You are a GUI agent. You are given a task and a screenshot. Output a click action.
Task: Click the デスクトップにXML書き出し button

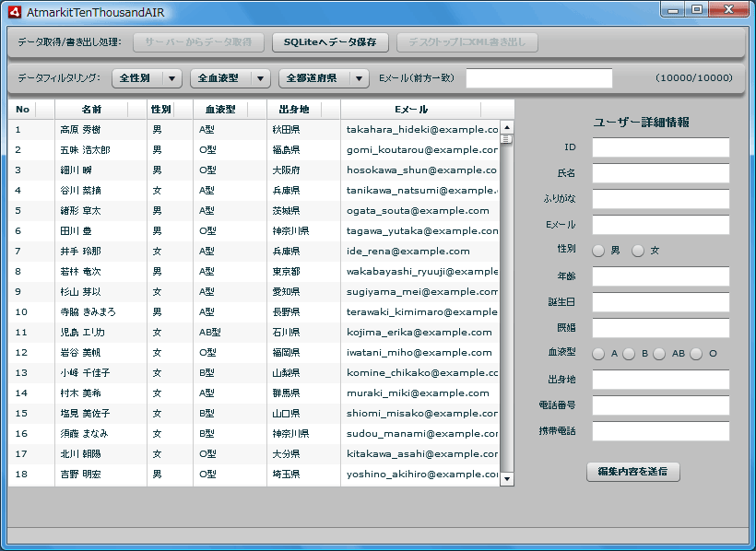point(473,42)
